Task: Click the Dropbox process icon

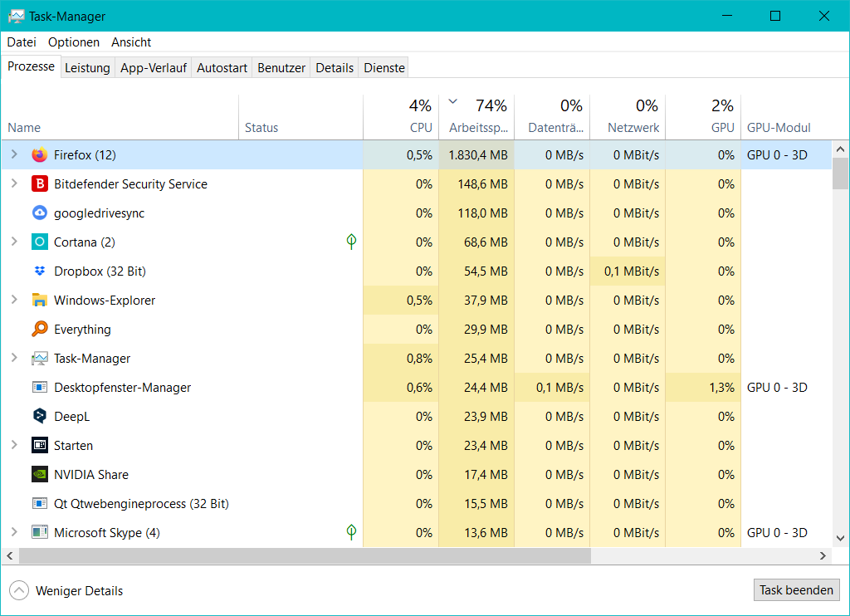Action: (40, 271)
